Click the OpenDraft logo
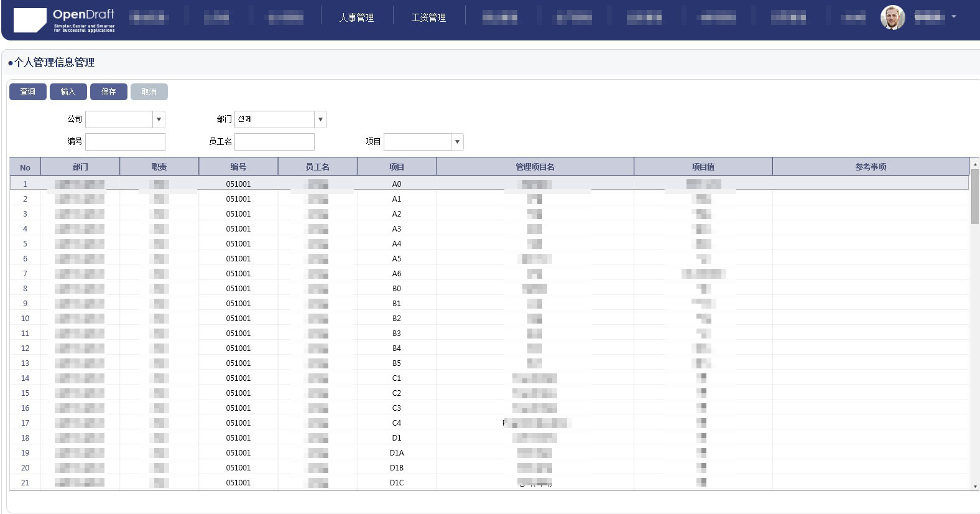This screenshot has width=980, height=514. 64,20
